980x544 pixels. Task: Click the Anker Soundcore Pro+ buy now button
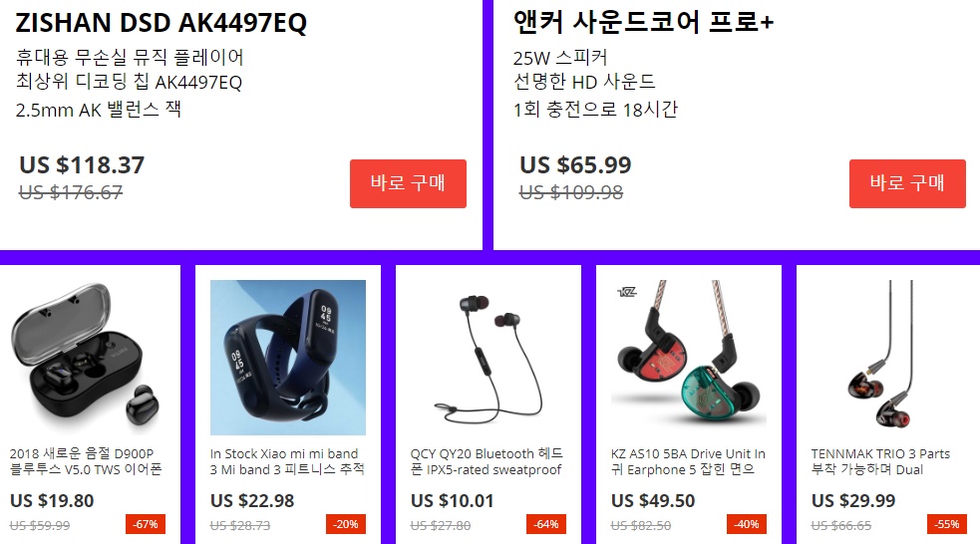[x=907, y=183]
